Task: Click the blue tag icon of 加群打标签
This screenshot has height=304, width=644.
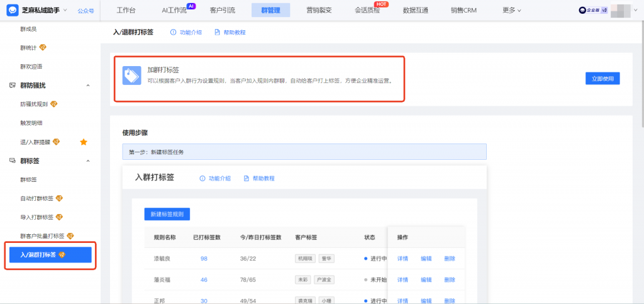Action: pos(132,75)
